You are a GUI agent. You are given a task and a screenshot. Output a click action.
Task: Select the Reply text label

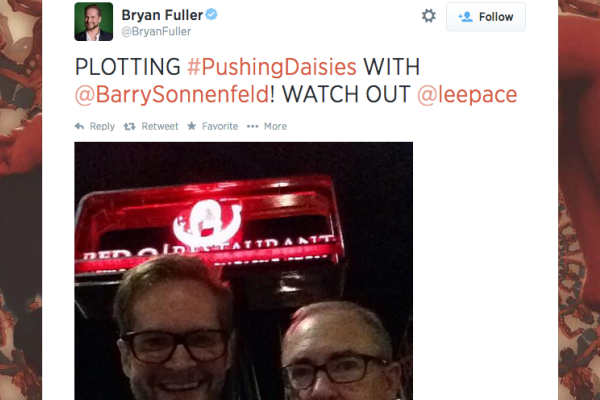coord(102,126)
